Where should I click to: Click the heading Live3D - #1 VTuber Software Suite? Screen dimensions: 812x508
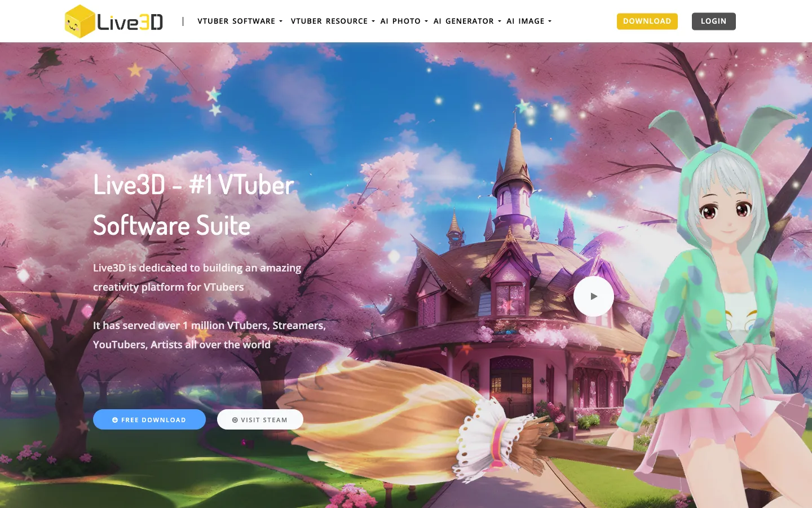coord(193,205)
